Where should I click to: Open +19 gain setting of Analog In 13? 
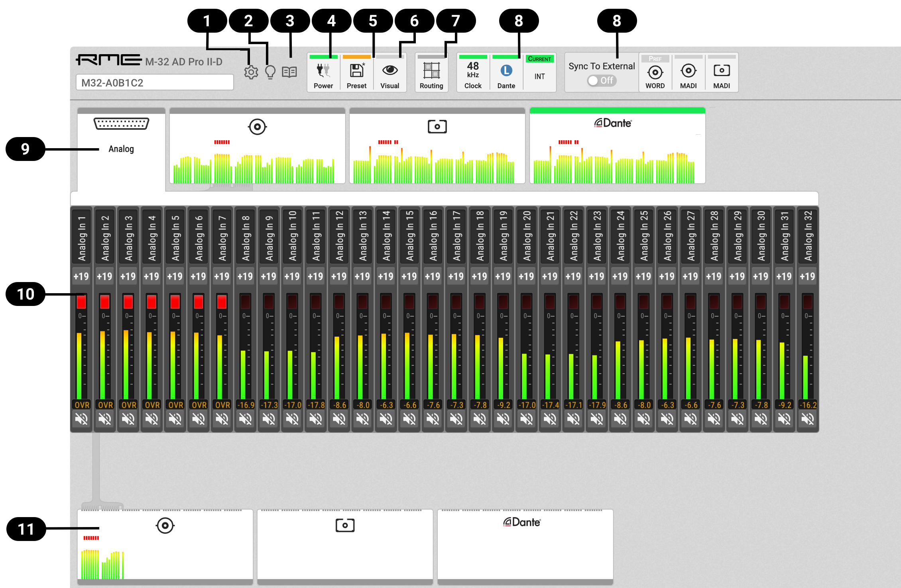[x=363, y=276]
